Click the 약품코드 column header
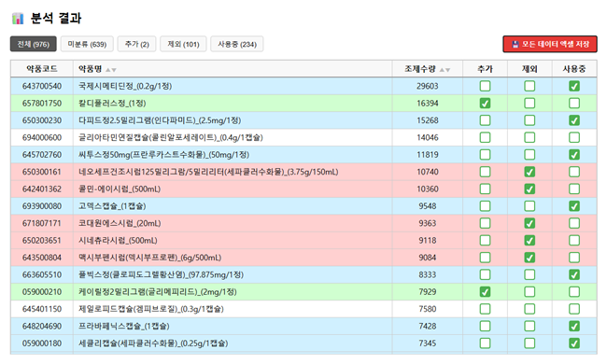Image resolution: width=607 pixels, height=364 pixels. point(42,69)
